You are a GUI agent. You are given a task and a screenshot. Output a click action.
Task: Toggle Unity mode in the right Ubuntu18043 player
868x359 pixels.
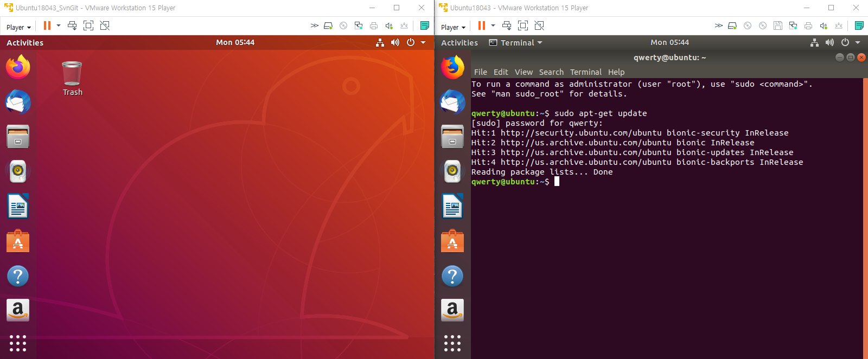click(539, 25)
